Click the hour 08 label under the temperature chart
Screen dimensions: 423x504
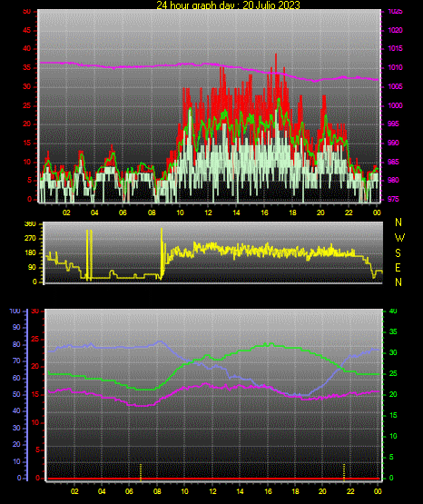pyautogui.click(x=157, y=491)
